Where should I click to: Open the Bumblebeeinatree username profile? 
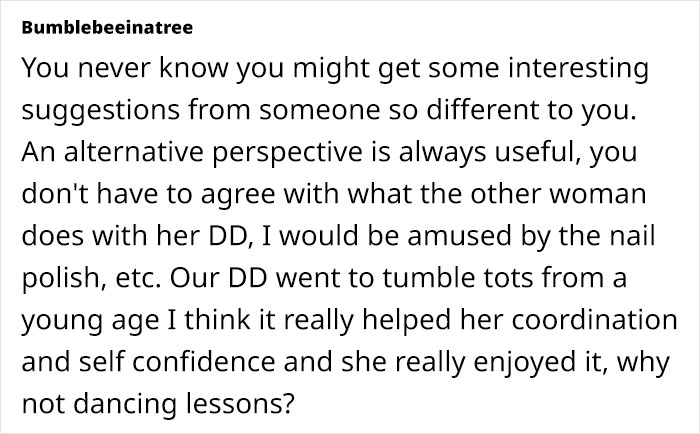click(x=105, y=28)
